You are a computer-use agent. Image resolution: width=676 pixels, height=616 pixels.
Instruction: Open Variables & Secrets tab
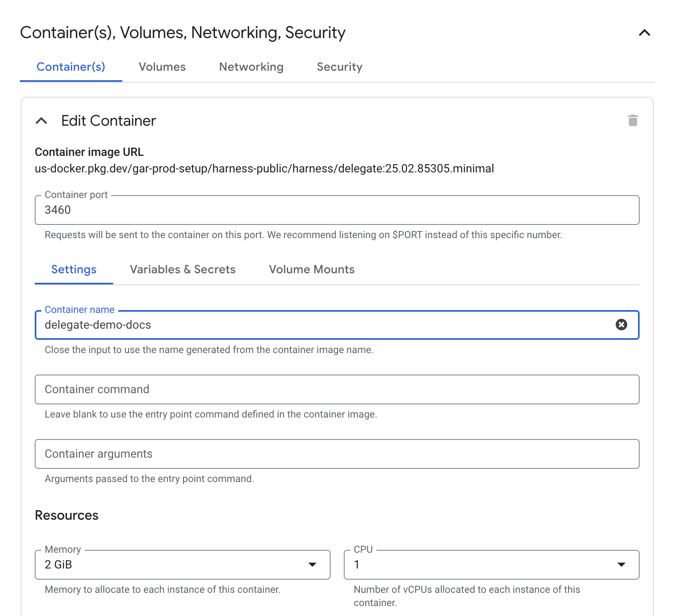coord(183,270)
